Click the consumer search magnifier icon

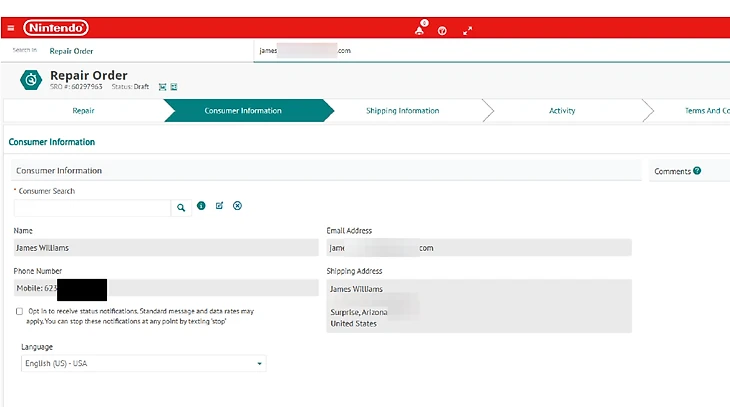tap(181, 207)
